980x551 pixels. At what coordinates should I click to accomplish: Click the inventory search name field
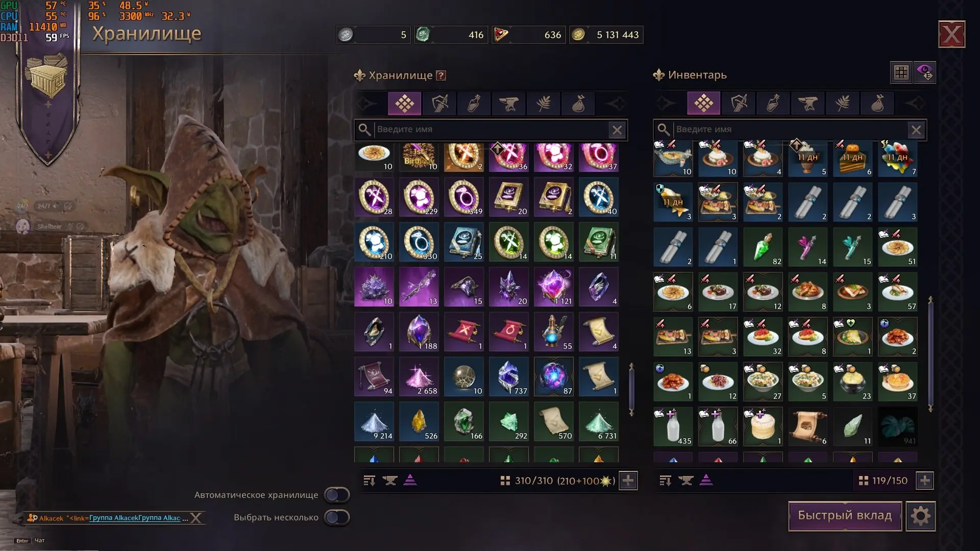coord(790,130)
